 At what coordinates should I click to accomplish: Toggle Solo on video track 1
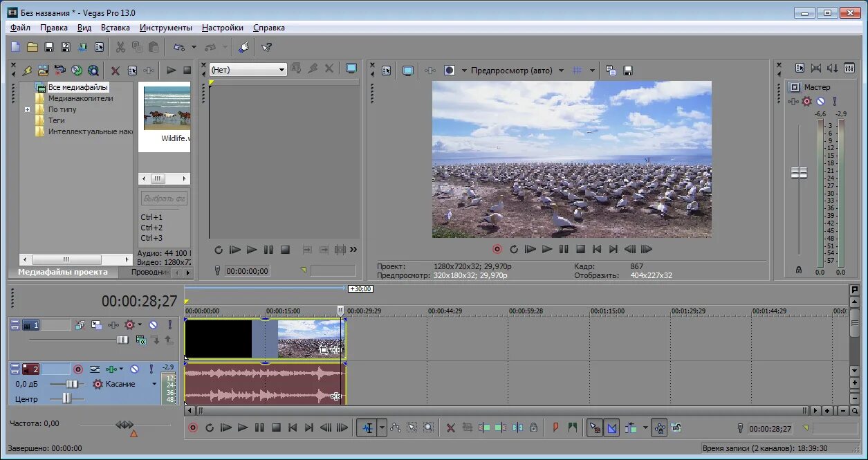[x=169, y=324]
